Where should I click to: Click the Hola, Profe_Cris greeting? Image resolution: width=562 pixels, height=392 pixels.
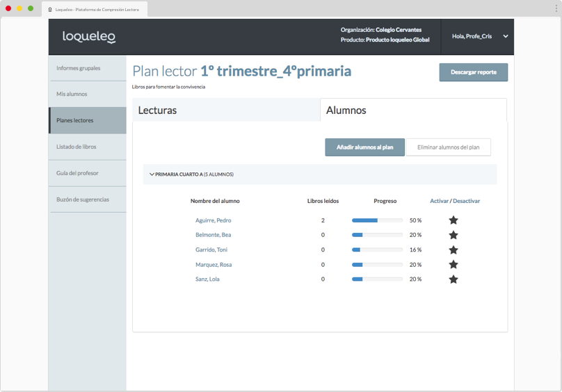point(472,36)
